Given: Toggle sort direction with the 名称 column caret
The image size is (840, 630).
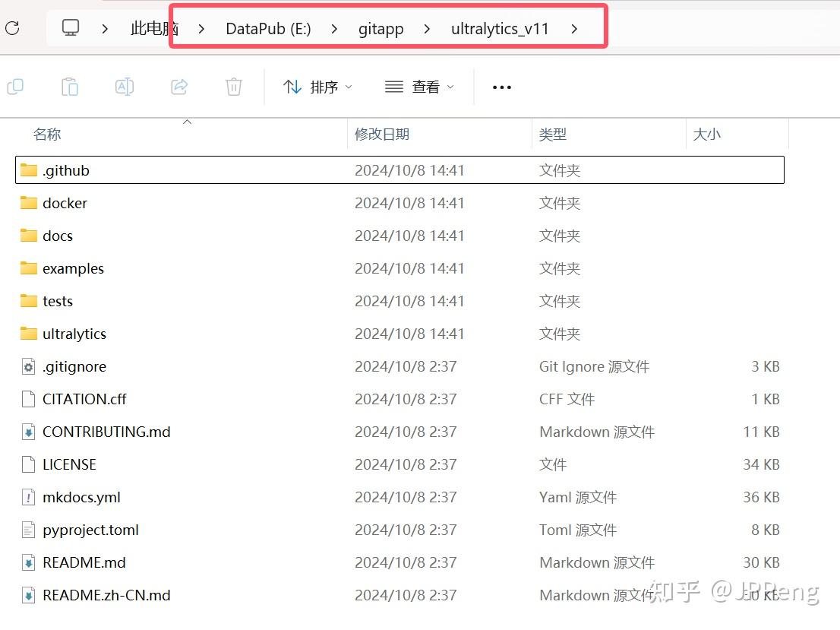Looking at the screenshot, I should (188, 121).
